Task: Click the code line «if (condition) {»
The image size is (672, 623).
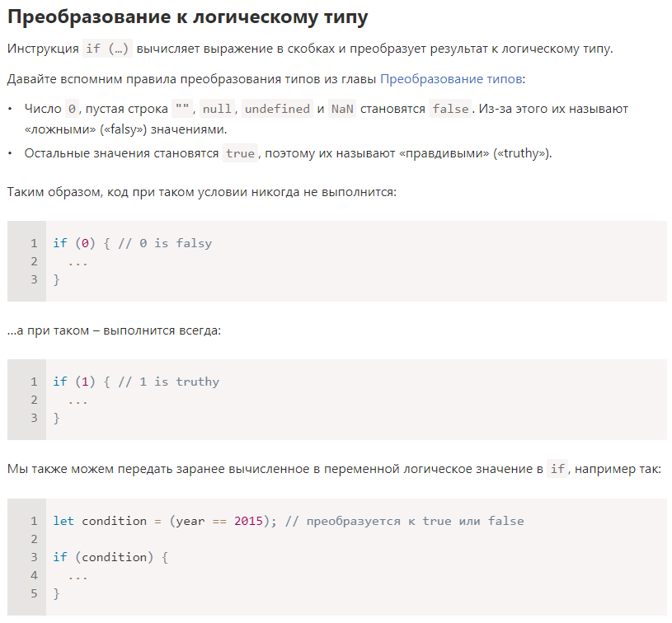Action: (x=110, y=557)
